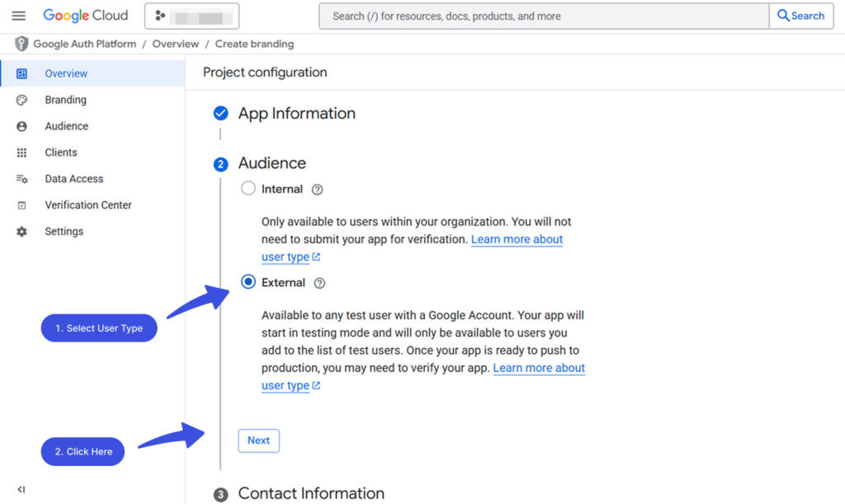
Task: Navigate to Branding in the sidebar menu
Action: [x=65, y=99]
